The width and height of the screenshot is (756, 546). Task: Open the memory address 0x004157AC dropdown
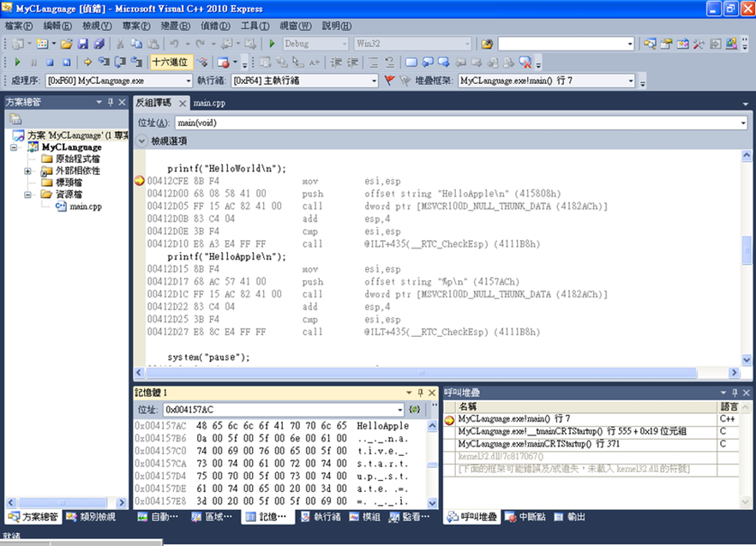[399, 410]
